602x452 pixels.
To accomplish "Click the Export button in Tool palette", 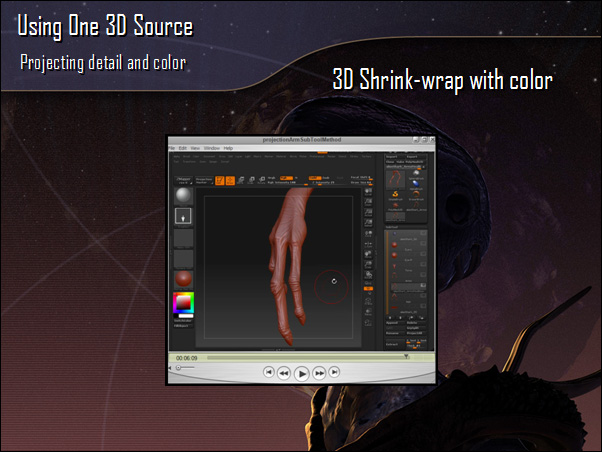I will point(415,156).
